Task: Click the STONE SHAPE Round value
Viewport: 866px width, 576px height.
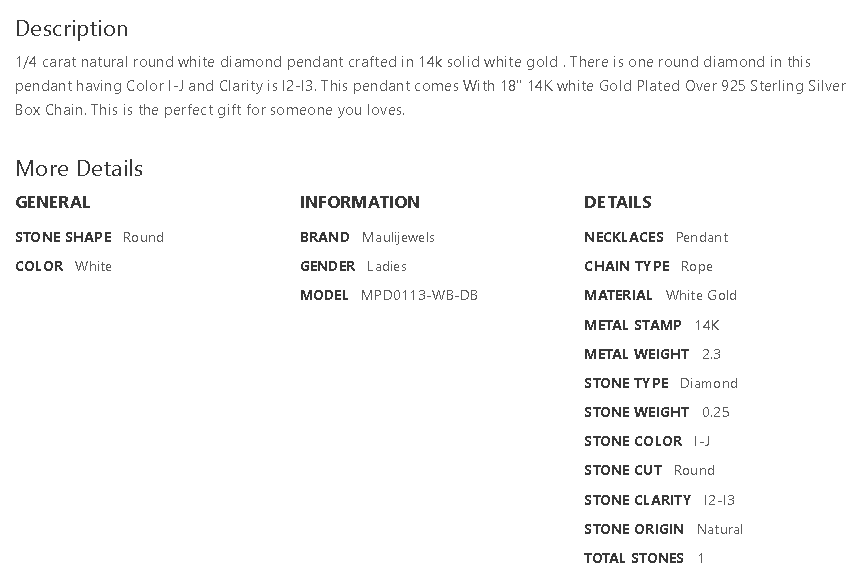Action: [143, 237]
